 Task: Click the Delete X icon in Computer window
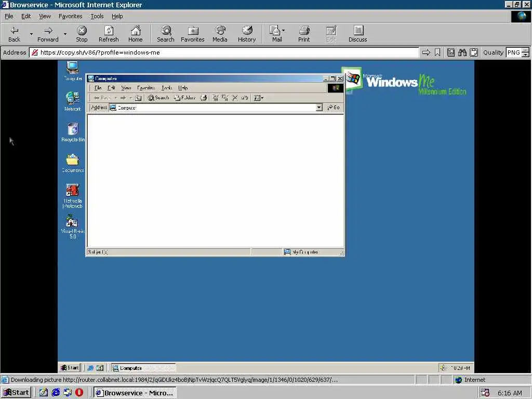pos(235,98)
